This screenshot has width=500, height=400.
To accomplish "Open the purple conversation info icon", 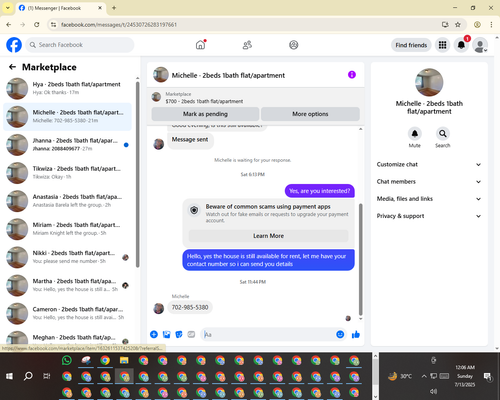I will coord(352,75).
